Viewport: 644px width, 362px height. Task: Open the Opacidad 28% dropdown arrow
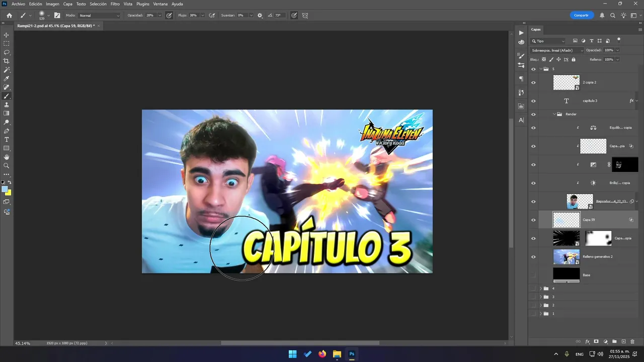pos(159,16)
